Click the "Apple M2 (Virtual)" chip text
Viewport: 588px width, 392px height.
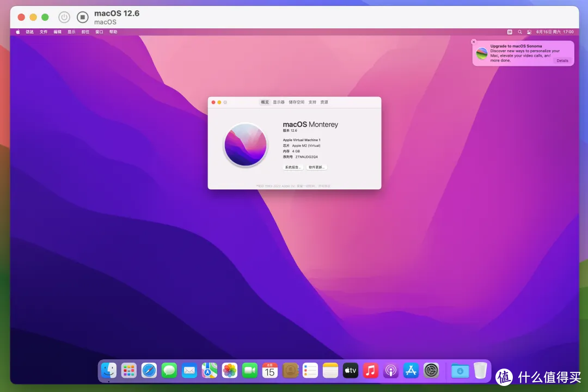coord(306,145)
